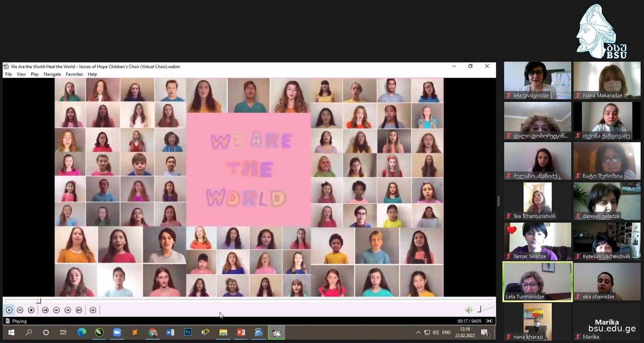This screenshot has width=644, height=343.
Task: Select Lela Turmanidze's video thumbnail
Action: coord(537,281)
